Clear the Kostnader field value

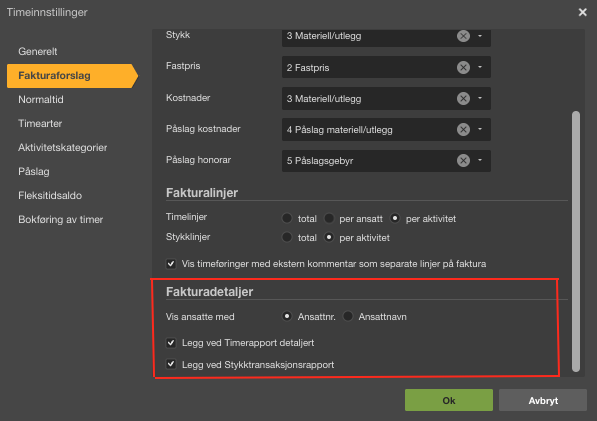pyautogui.click(x=463, y=99)
